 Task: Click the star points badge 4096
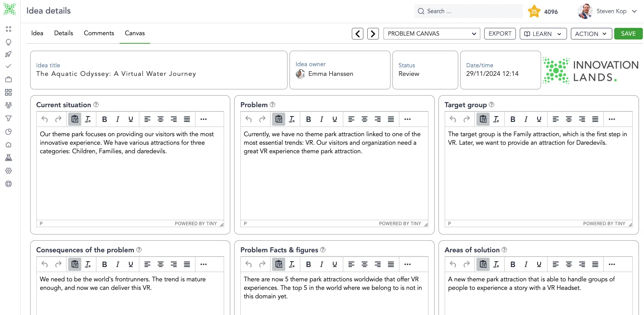click(x=543, y=12)
